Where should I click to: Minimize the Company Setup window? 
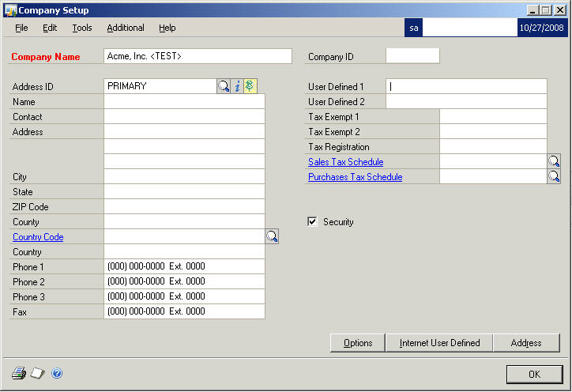[532, 10]
